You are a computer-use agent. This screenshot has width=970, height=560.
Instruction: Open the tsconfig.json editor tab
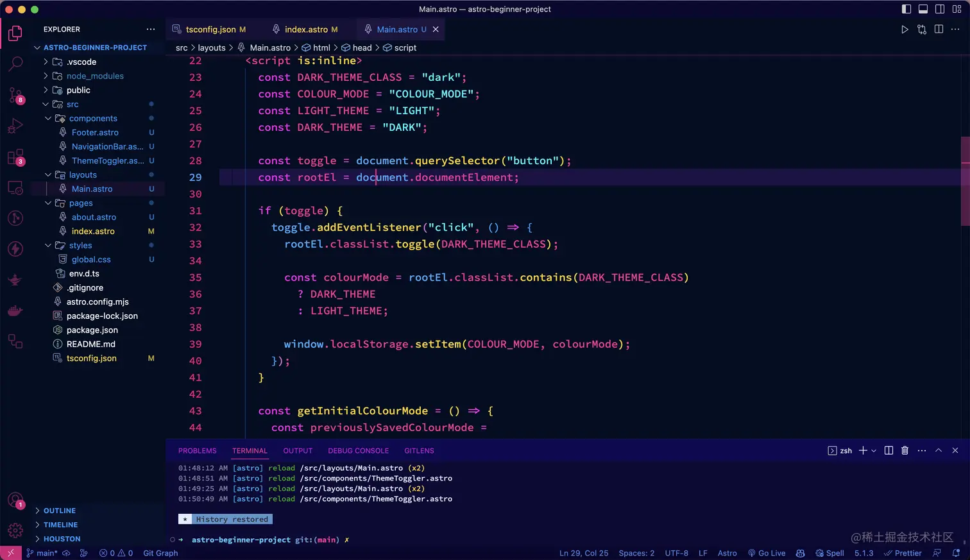[210, 30]
